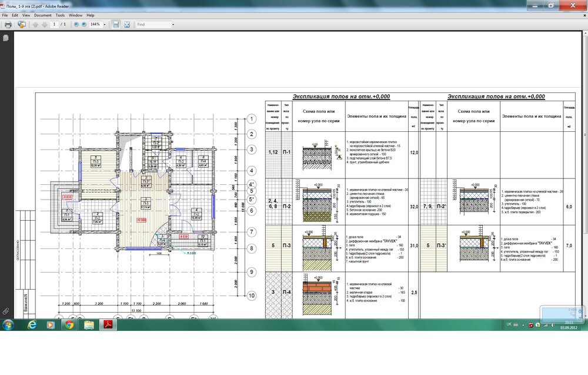The image size is (588, 375).
Task: Show hidden system tray icons
Action: pyautogui.click(x=523, y=324)
